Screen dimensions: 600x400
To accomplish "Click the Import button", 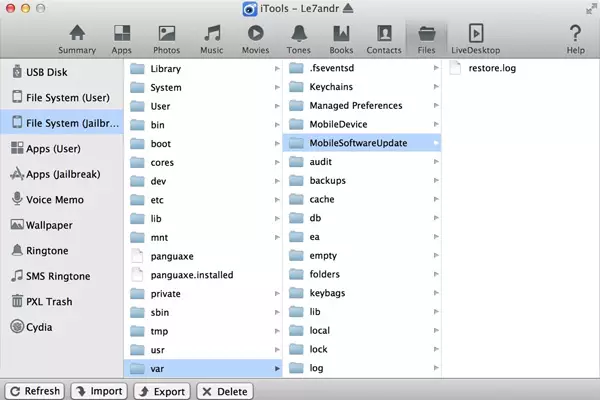I will [99, 391].
